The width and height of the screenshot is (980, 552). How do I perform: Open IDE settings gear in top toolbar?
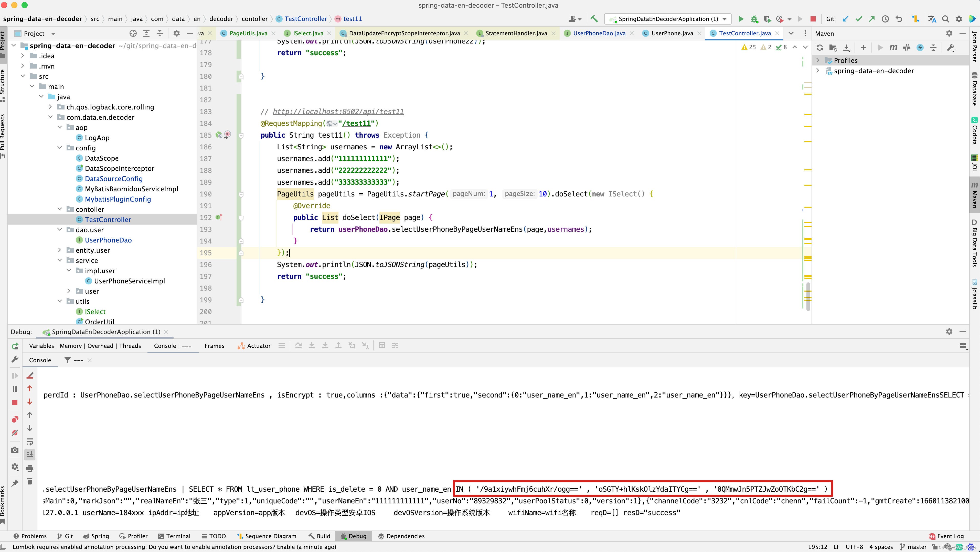point(959,19)
